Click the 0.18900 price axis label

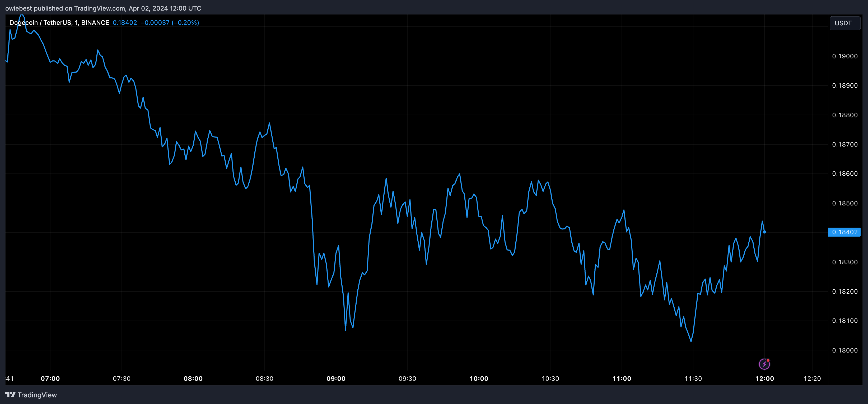845,86
